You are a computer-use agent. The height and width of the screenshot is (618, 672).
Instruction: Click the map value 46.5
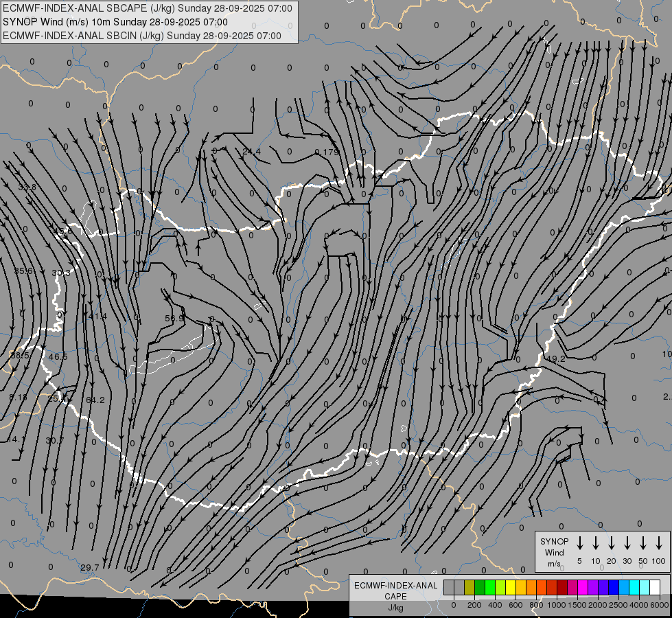(58, 356)
